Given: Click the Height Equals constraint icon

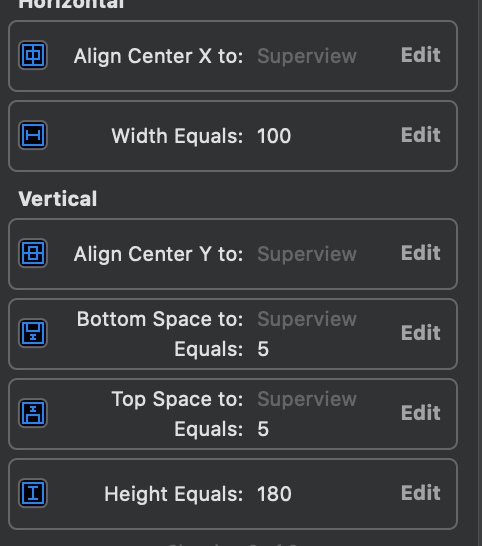Looking at the screenshot, I should (x=33, y=493).
